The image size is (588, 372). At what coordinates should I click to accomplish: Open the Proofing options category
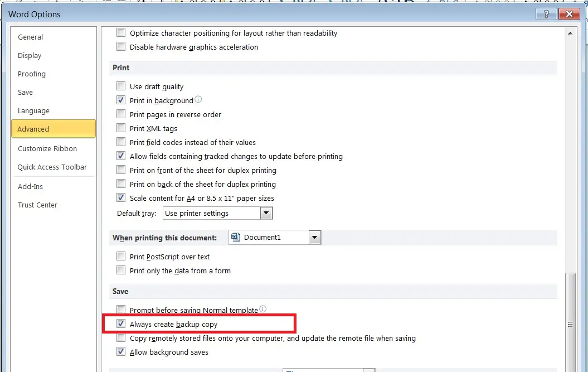point(32,74)
